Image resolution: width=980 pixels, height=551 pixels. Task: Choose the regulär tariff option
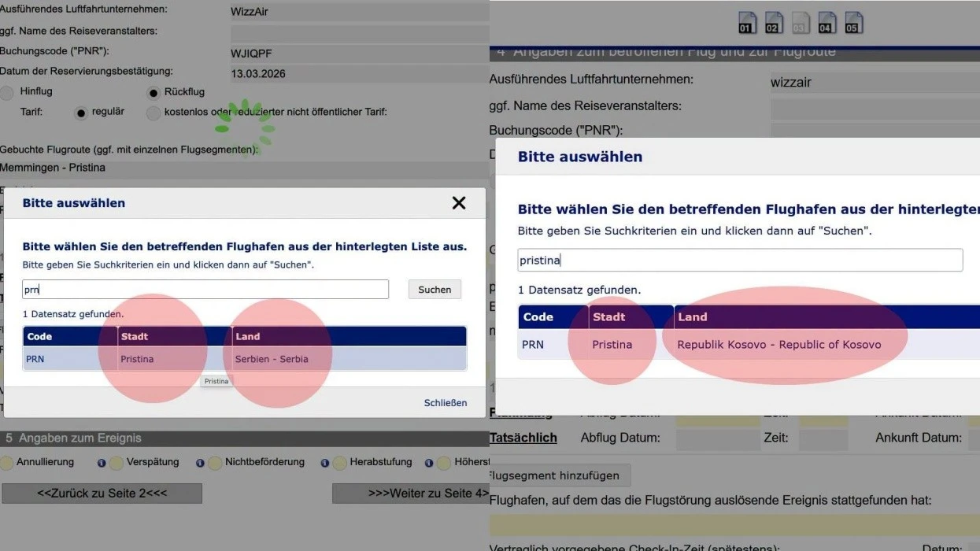click(x=80, y=113)
